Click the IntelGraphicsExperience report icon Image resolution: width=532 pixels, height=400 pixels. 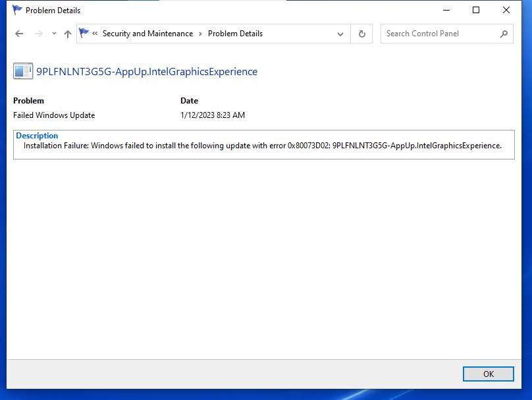pos(22,71)
